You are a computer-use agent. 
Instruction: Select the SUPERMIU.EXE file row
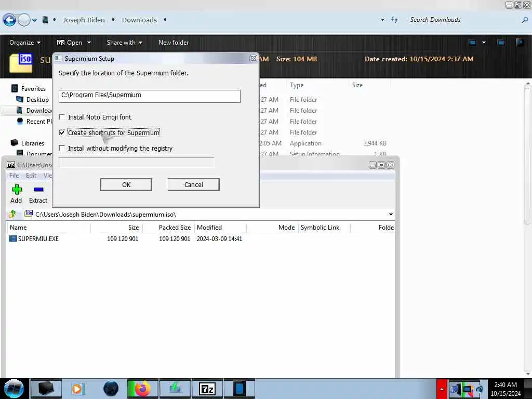(x=200, y=239)
